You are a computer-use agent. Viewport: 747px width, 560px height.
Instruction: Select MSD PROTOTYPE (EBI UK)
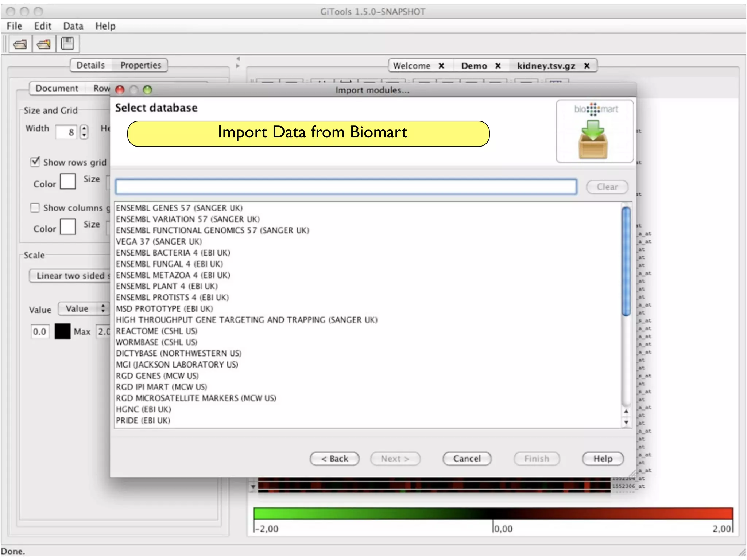pos(367,308)
